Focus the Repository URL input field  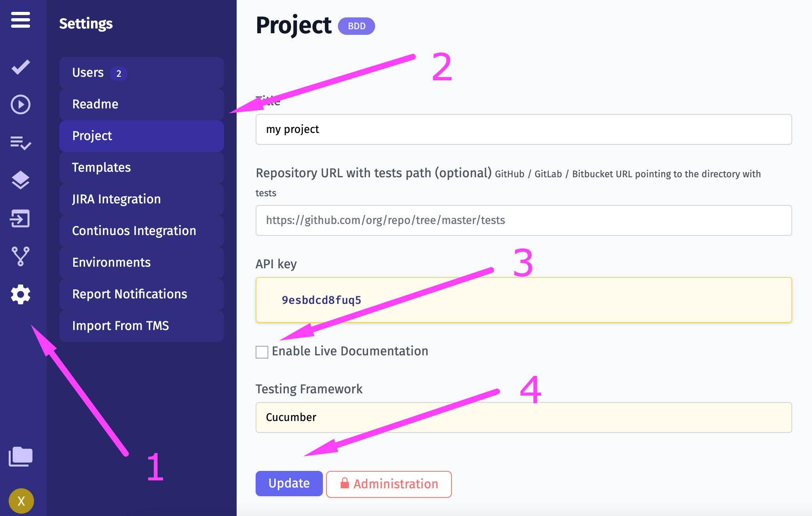coord(523,220)
